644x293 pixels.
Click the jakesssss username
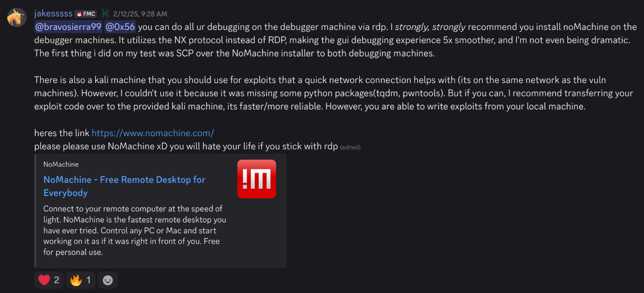[53, 14]
